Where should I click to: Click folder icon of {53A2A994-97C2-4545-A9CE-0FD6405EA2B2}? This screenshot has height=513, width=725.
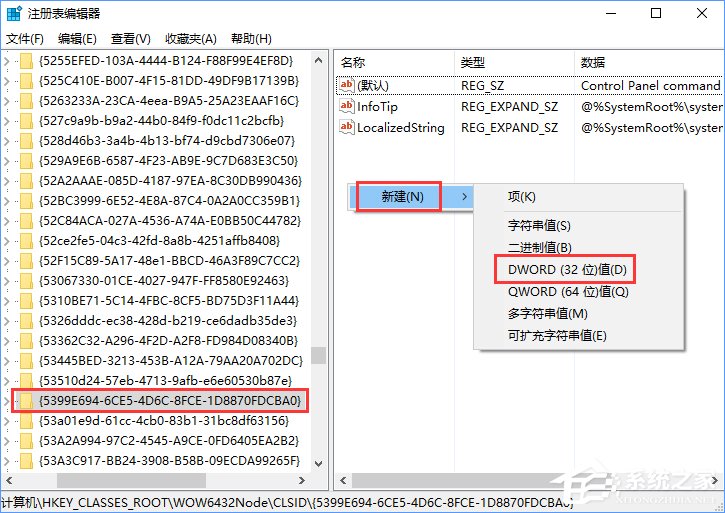tap(26, 441)
